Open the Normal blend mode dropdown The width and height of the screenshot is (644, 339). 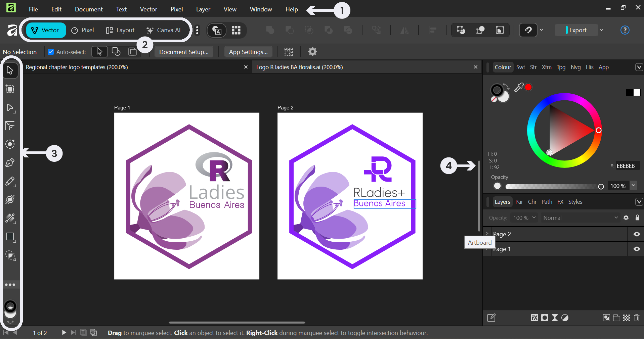[580, 218]
